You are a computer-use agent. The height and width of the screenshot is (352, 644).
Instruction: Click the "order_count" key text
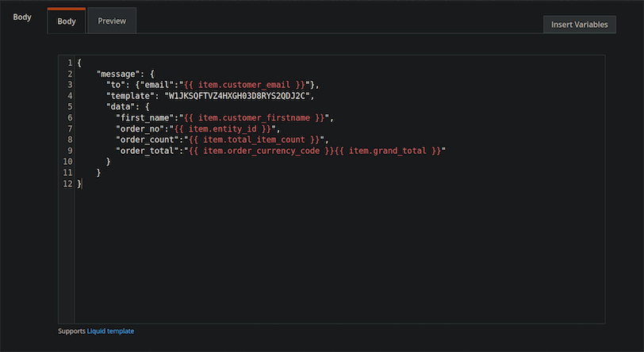tap(147, 140)
